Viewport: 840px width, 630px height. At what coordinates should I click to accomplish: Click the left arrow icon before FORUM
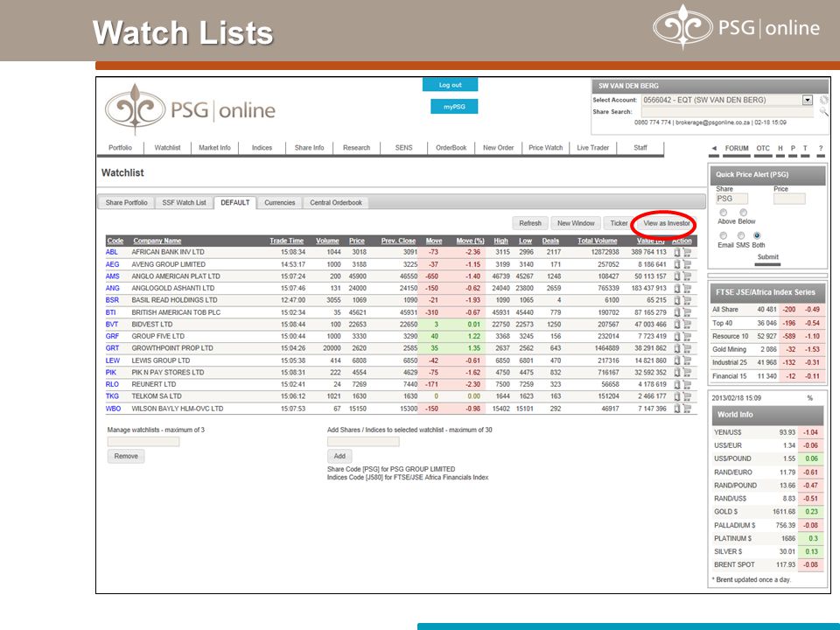(714, 149)
